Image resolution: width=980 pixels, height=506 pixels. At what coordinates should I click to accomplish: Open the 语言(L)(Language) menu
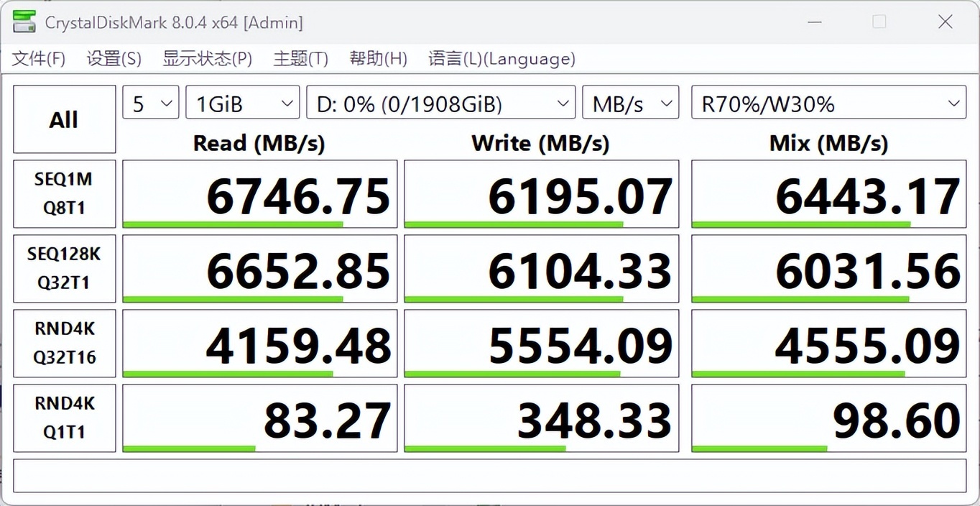[x=501, y=59]
